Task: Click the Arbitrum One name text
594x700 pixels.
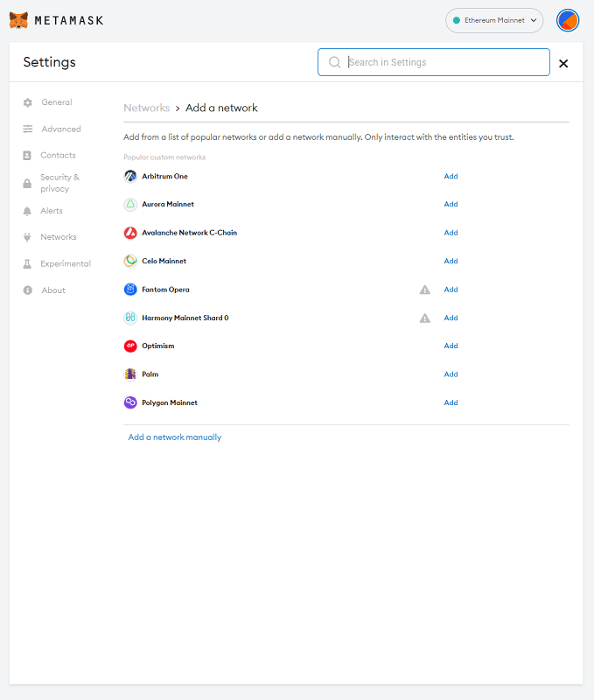Action: click(x=164, y=177)
